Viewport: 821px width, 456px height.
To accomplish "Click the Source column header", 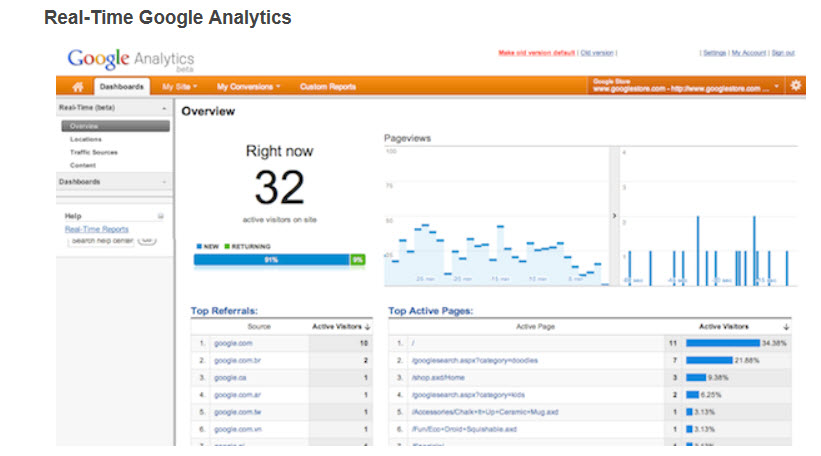I will tap(259, 327).
